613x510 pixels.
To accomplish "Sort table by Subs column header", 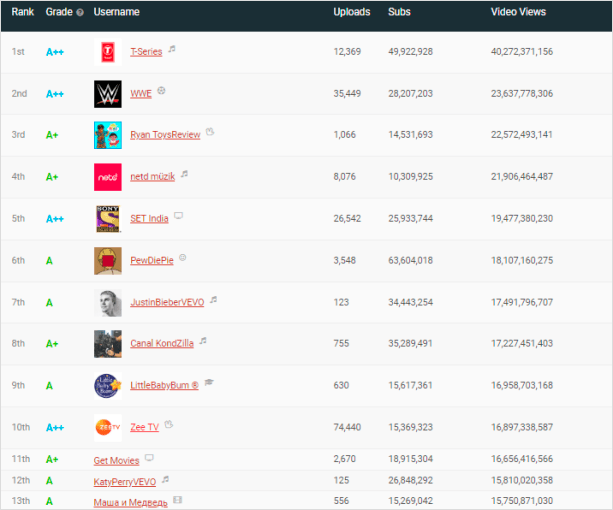I will coord(399,12).
